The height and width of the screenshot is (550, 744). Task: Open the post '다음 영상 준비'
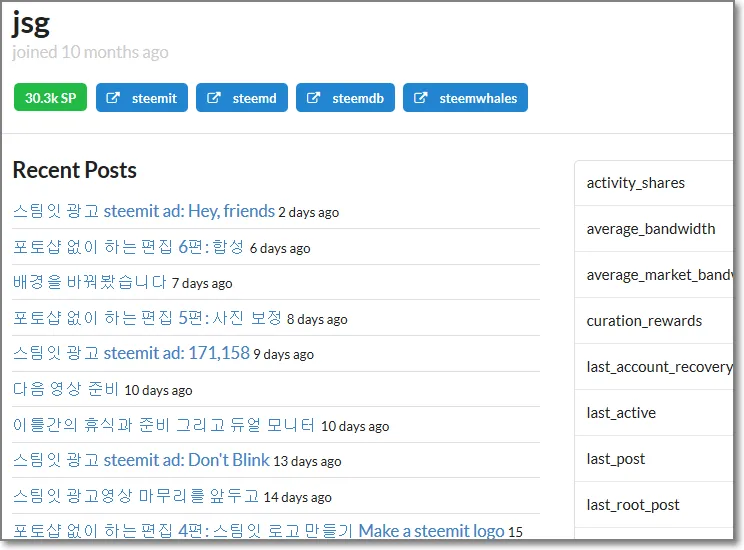point(66,389)
